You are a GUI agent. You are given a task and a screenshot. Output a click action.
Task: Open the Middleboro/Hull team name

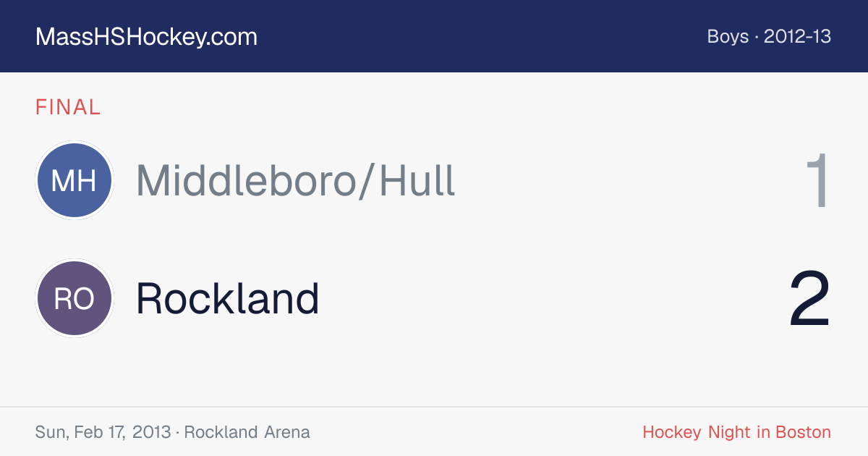click(296, 180)
